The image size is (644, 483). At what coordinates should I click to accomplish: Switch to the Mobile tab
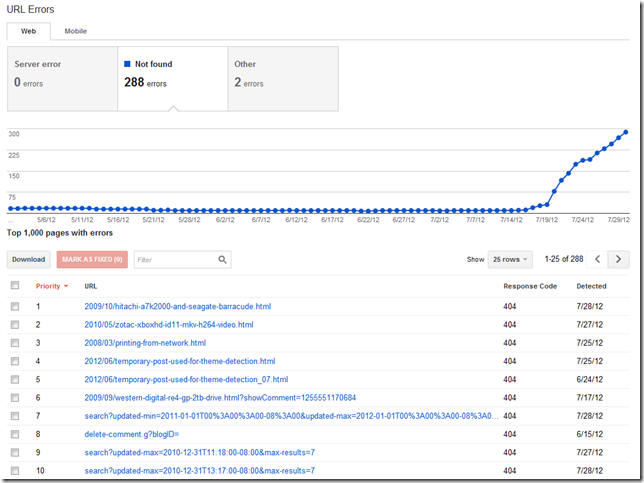click(76, 31)
